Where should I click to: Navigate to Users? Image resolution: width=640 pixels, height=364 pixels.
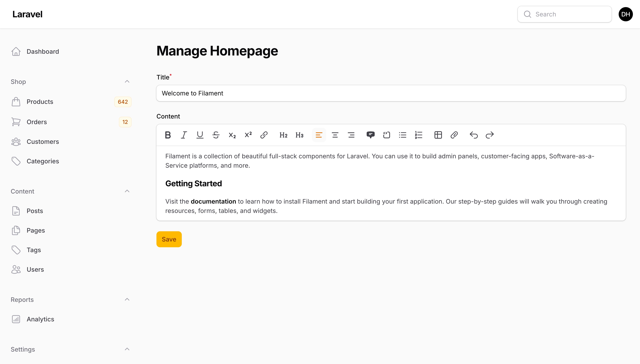coord(71,269)
